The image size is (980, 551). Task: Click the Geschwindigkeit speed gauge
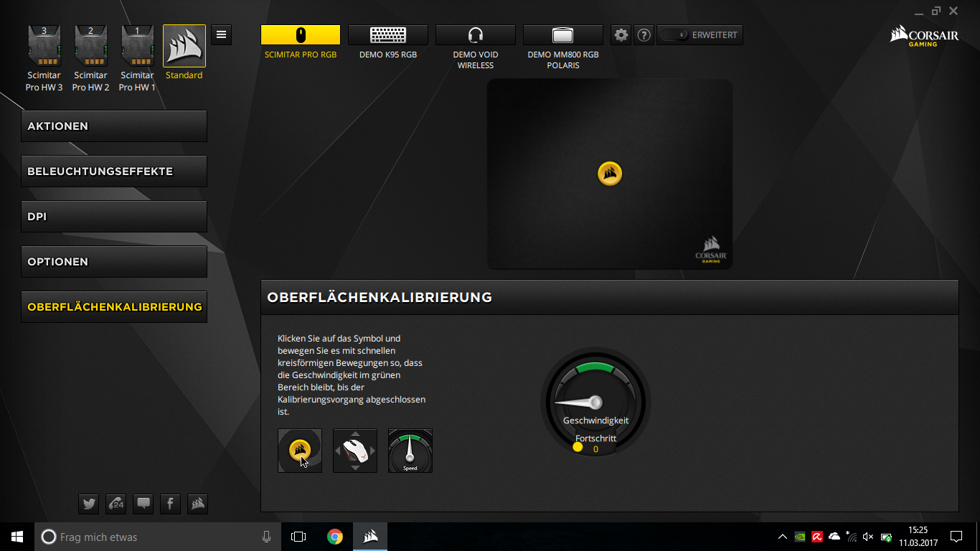pyautogui.click(x=595, y=402)
